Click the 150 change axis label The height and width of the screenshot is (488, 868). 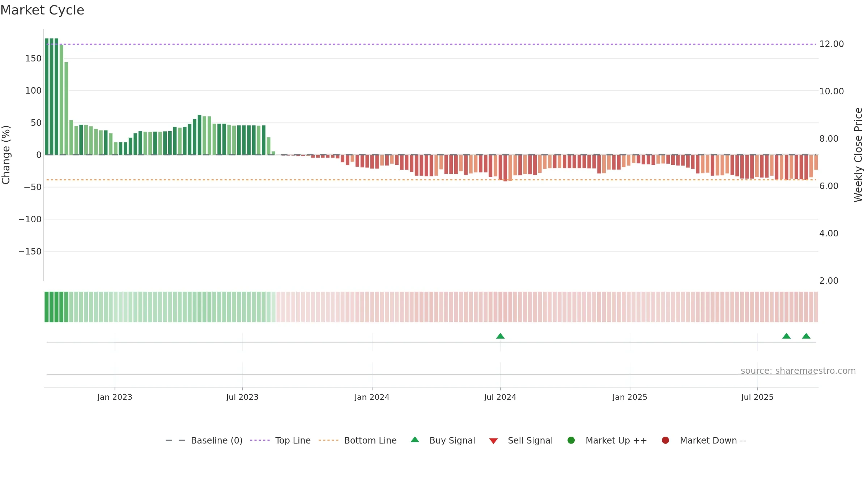pyautogui.click(x=33, y=59)
